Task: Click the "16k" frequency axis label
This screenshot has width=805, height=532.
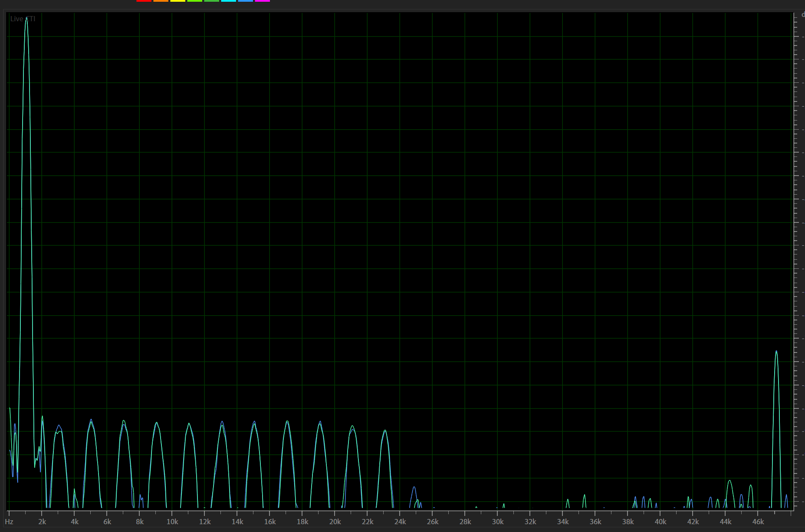Action: point(270,522)
